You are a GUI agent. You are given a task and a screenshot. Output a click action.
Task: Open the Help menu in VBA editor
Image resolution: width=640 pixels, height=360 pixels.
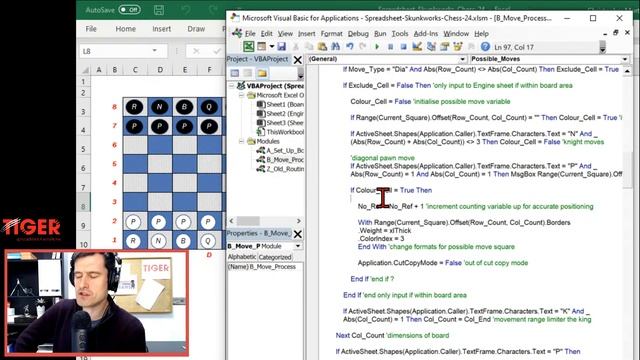pos(481,33)
